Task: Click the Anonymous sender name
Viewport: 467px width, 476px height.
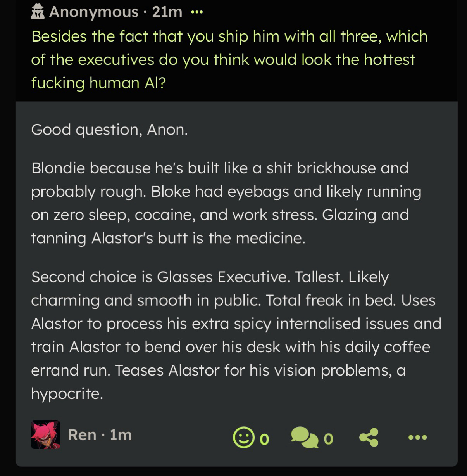Action: point(94,12)
